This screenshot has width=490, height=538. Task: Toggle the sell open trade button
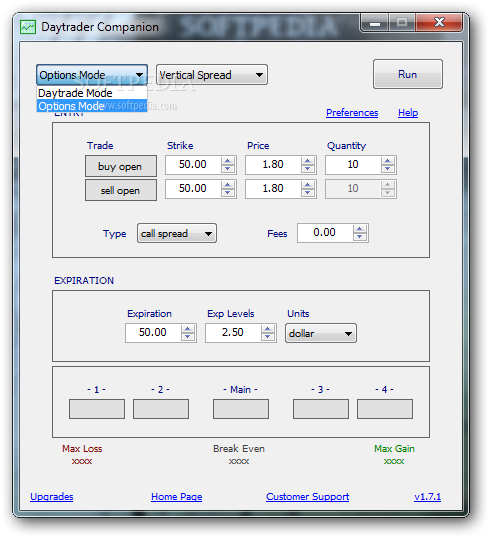(x=121, y=190)
